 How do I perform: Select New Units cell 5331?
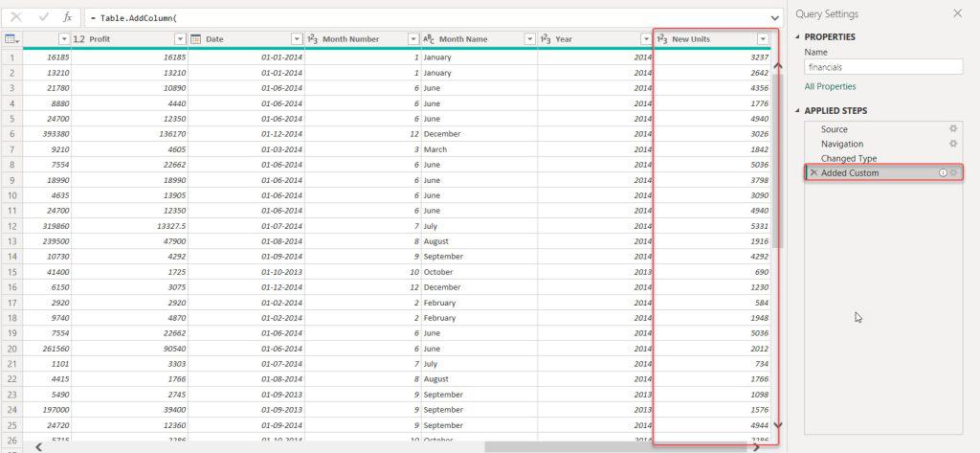pyautogui.click(x=712, y=226)
